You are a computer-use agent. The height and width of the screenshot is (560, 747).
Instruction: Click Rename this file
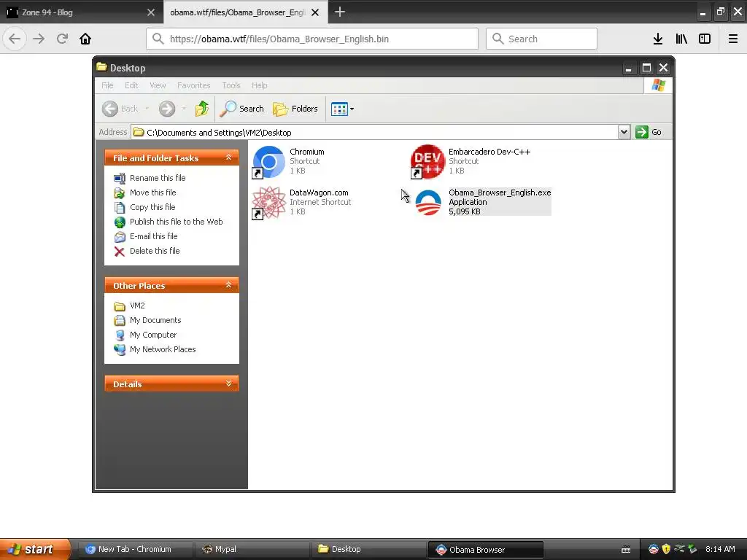pyautogui.click(x=150, y=178)
